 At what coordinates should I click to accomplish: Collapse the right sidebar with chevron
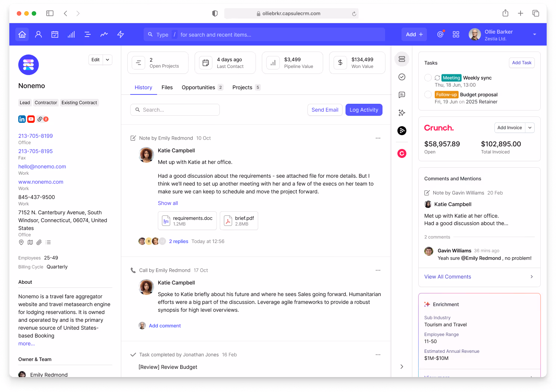coord(402,367)
